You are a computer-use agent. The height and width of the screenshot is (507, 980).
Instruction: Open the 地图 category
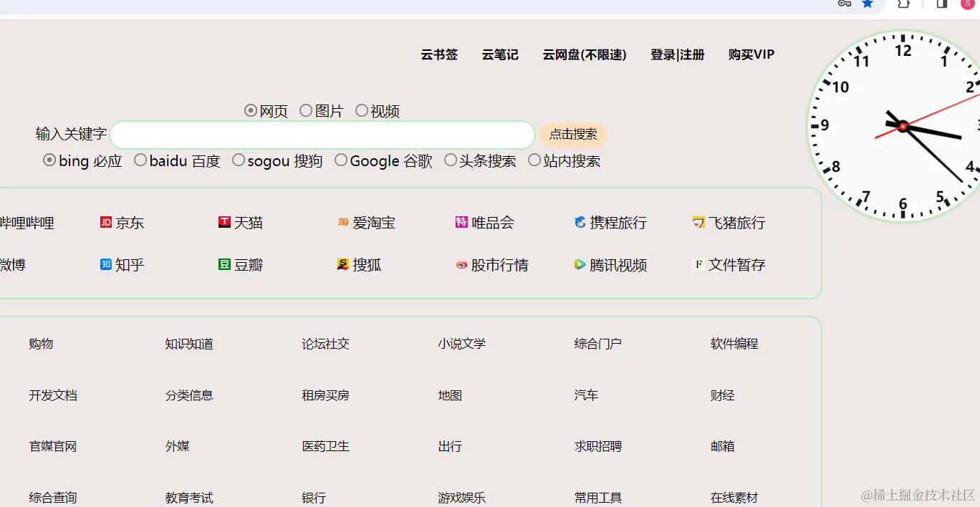click(x=450, y=395)
